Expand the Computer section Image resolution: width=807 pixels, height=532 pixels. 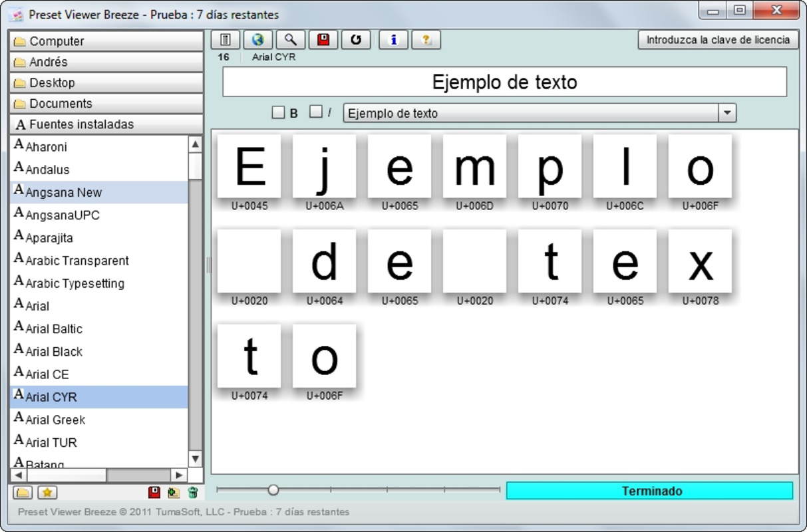click(106, 41)
